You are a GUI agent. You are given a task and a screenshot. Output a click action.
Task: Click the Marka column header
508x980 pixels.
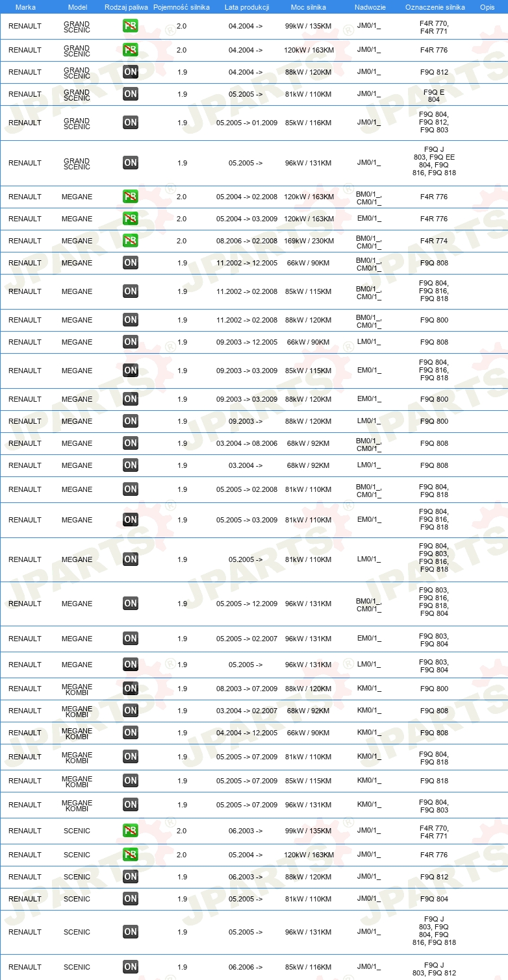click(25, 7)
